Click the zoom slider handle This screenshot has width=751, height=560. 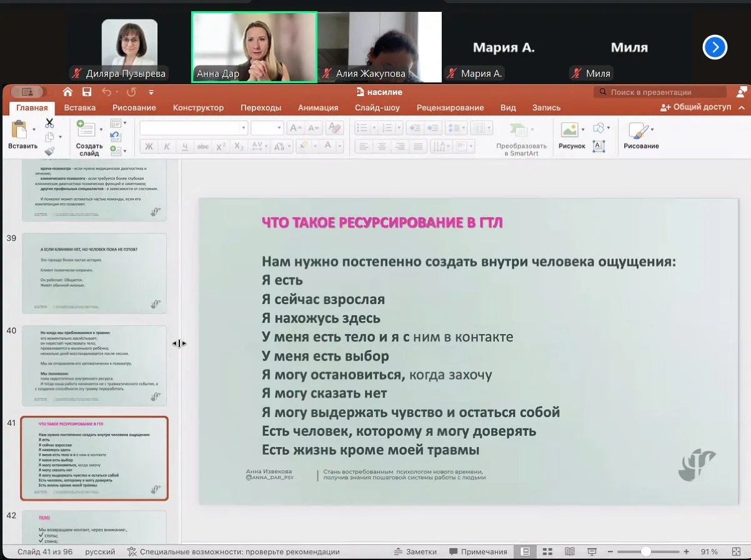(645, 552)
